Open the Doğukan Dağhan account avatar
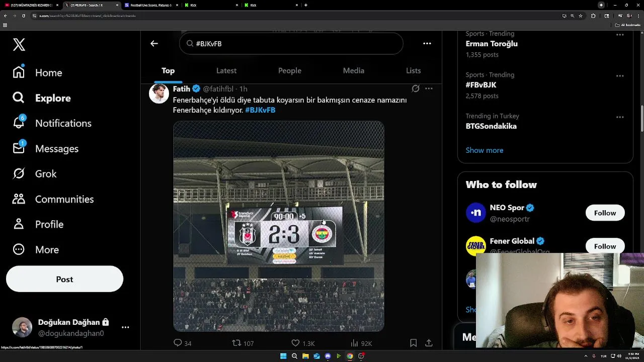644x362 pixels. 22,327
